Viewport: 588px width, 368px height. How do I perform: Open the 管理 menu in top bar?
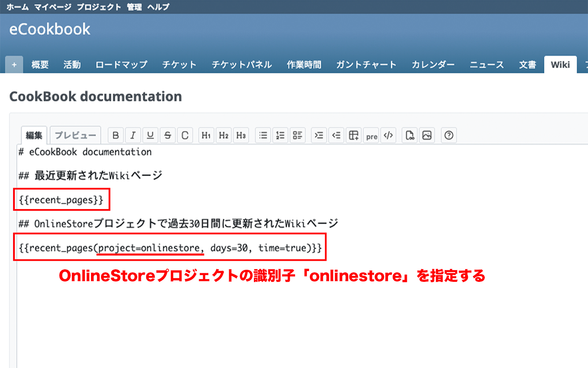134,7
